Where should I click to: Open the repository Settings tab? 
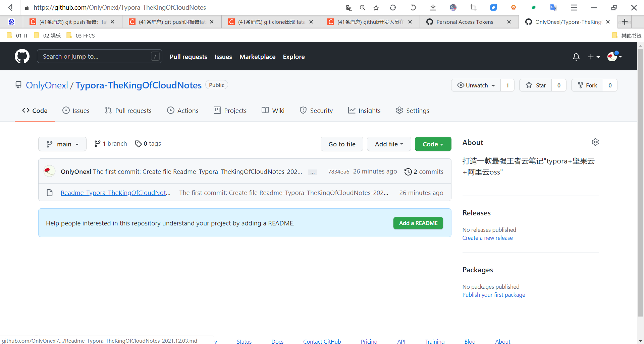[413, 111]
